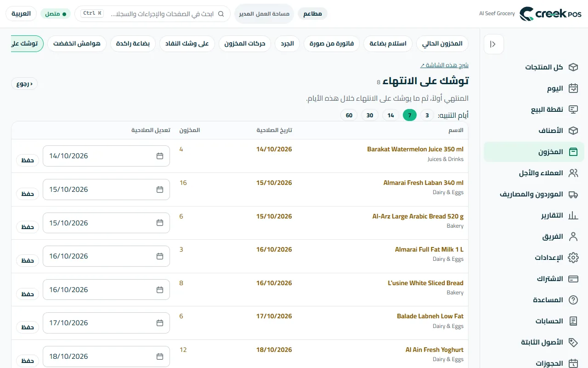Save expiry for Barakat Watermelon Juice row
Screen dimensions: 588x368
point(28,160)
